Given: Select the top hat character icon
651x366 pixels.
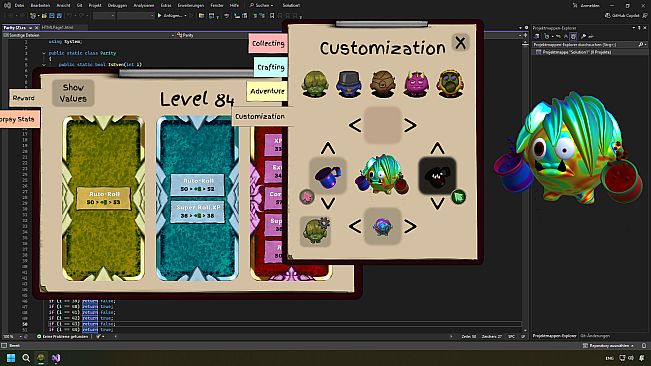Looking at the screenshot, I should (348, 84).
